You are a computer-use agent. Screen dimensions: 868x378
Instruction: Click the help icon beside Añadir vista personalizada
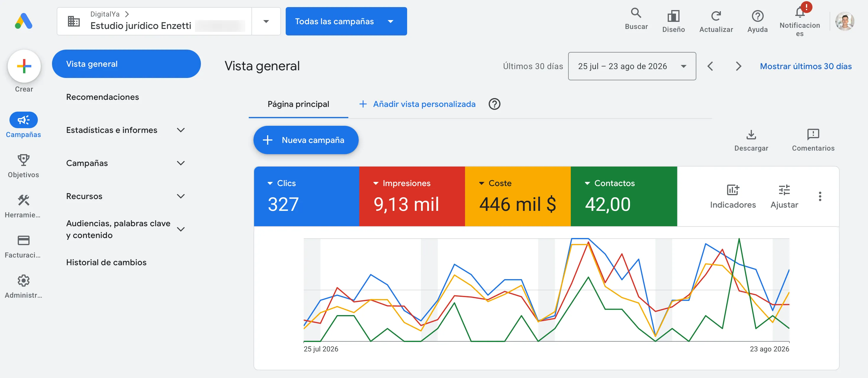click(494, 104)
